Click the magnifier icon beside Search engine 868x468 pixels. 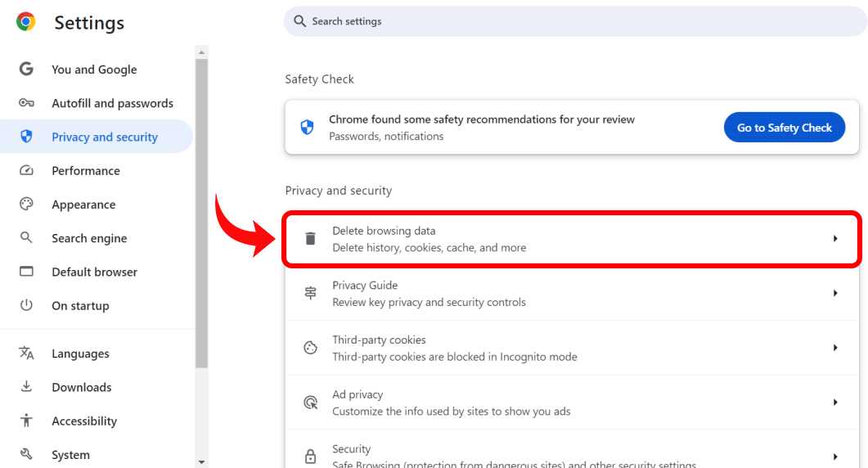coord(26,237)
